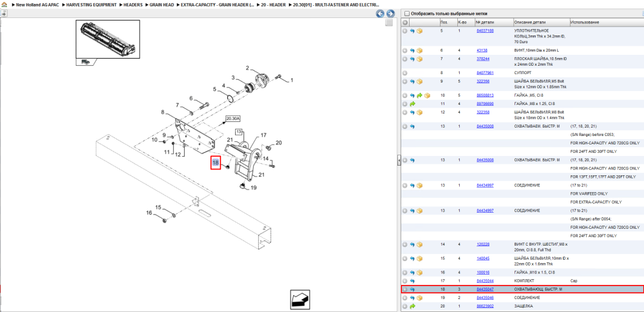644x312 pixels.
Task: Add part 84077961 with plus icon
Action: [x=404, y=73]
